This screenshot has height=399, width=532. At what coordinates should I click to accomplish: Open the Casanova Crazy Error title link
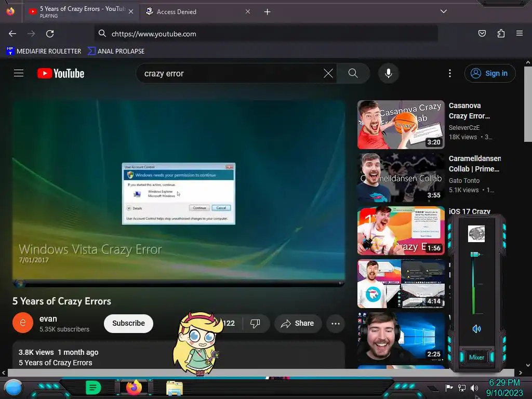point(469,111)
